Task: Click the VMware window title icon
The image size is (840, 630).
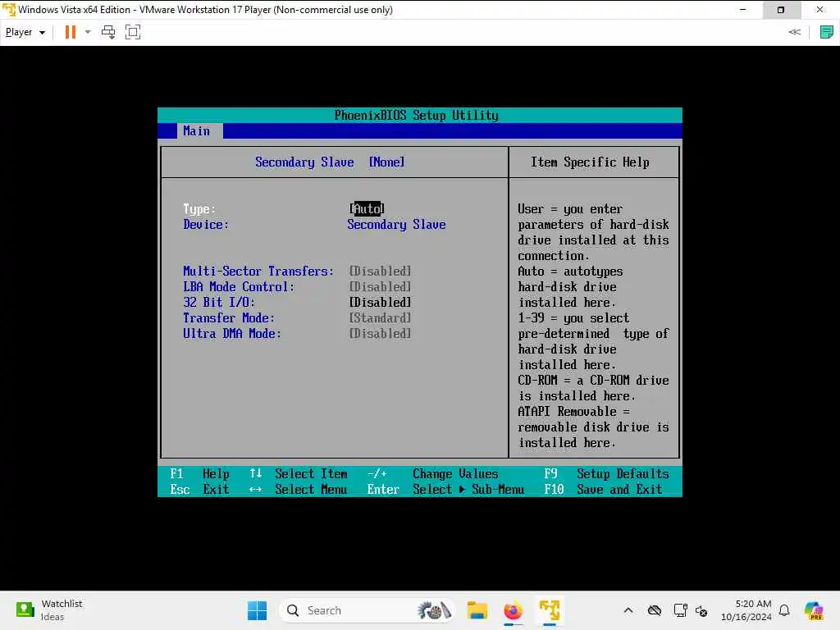Action: [x=9, y=10]
